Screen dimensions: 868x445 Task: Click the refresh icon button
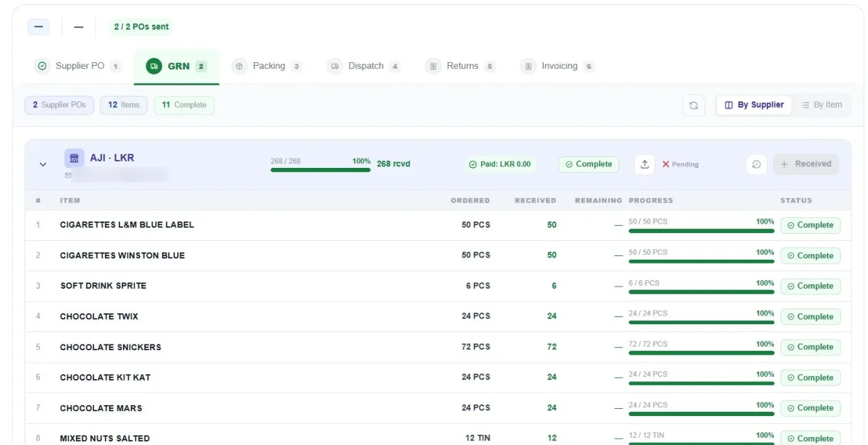(693, 105)
